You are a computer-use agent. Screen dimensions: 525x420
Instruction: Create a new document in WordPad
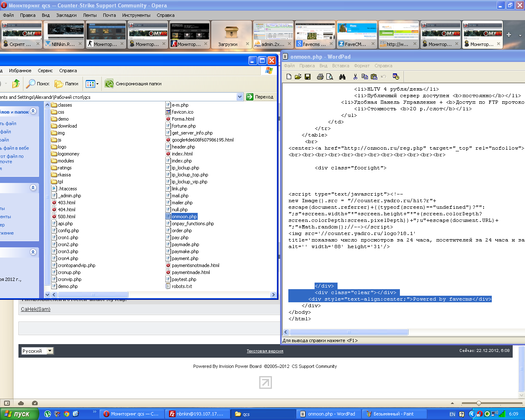coord(289,77)
